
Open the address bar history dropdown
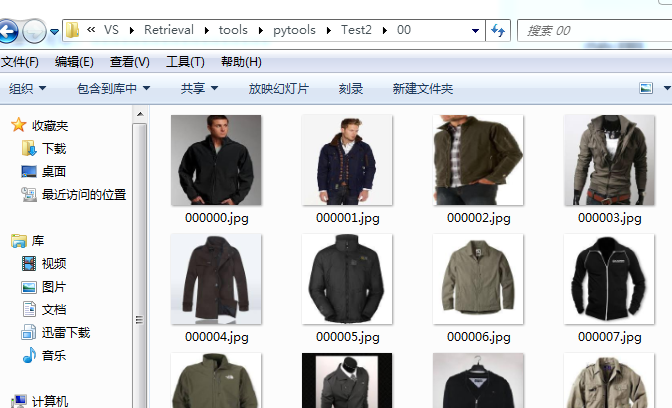[x=475, y=31]
